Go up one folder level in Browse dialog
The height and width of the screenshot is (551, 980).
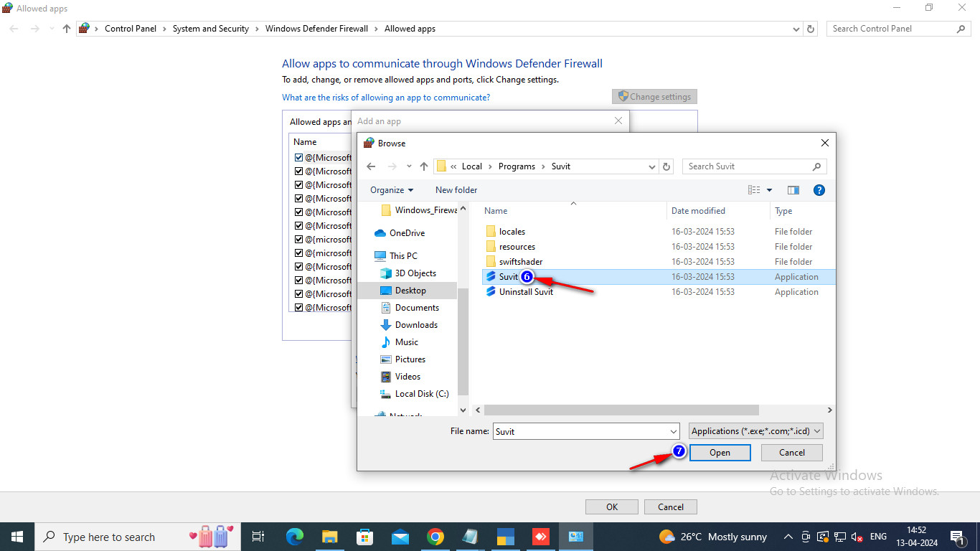tap(424, 166)
